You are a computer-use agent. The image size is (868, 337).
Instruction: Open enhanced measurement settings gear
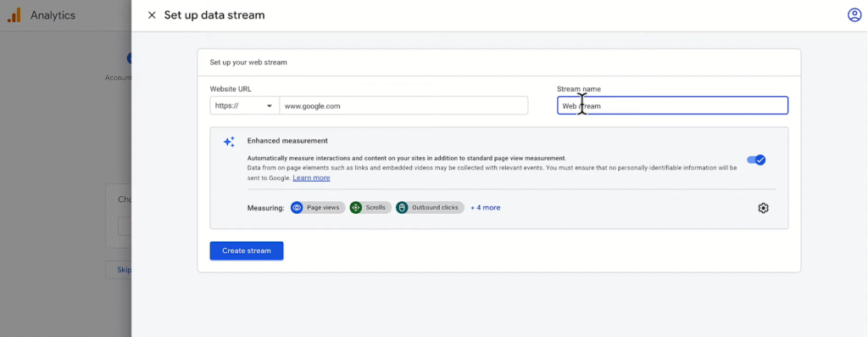pyautogui.click(x=764, y=208)
